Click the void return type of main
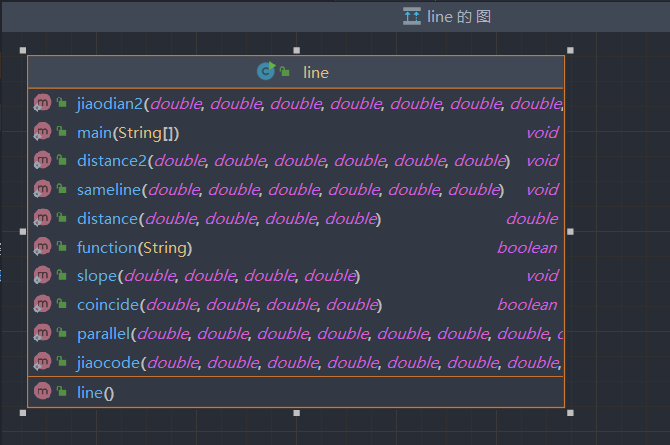Image resolution: width=670 pixels, height=445 pixels. [x=542, y=133]
